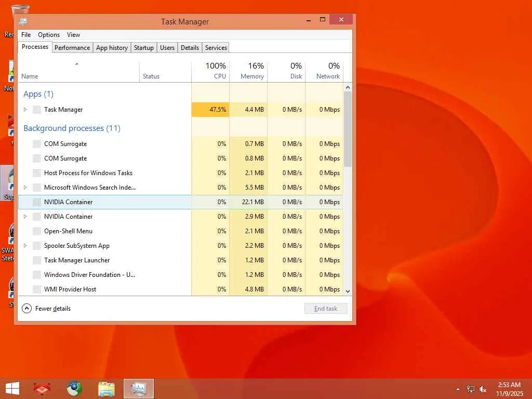Select the WMI Provider Host row
Screen dimensions: 532x399
pyautogui.click(x=180, y=289)
